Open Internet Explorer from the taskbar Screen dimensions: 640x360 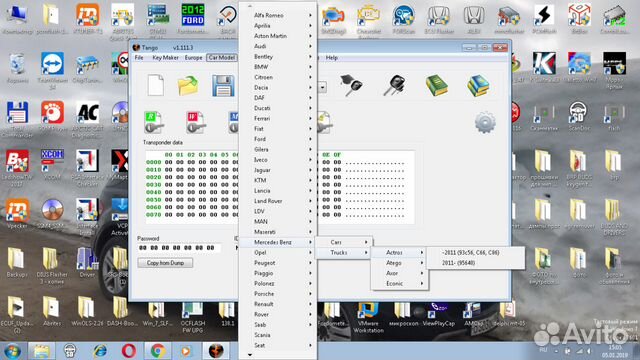[100, 351]
